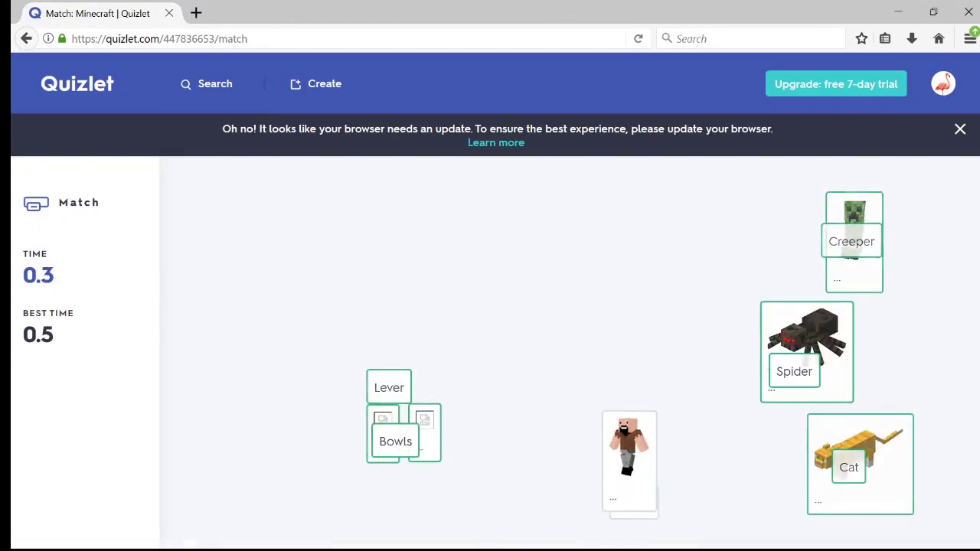Go to the browser home page icon

coord(939,38)
